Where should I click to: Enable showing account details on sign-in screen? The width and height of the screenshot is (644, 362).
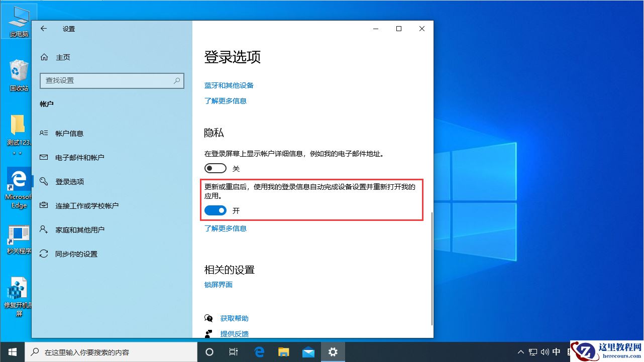coord(216,168)
